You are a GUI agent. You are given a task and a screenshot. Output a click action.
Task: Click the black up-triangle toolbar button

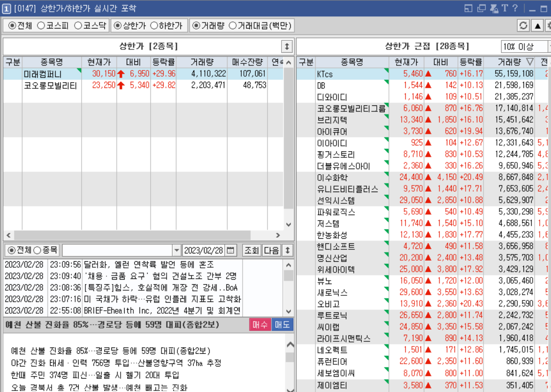(538, 26)
